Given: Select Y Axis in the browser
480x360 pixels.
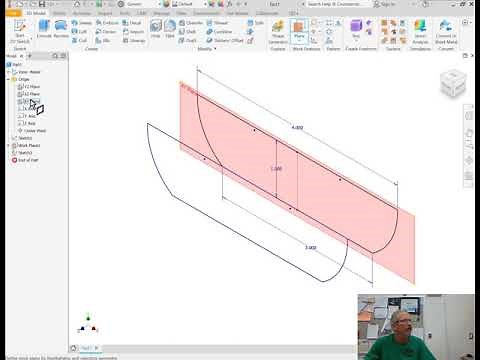Looking at the screenshot, I should coord(27,116).
